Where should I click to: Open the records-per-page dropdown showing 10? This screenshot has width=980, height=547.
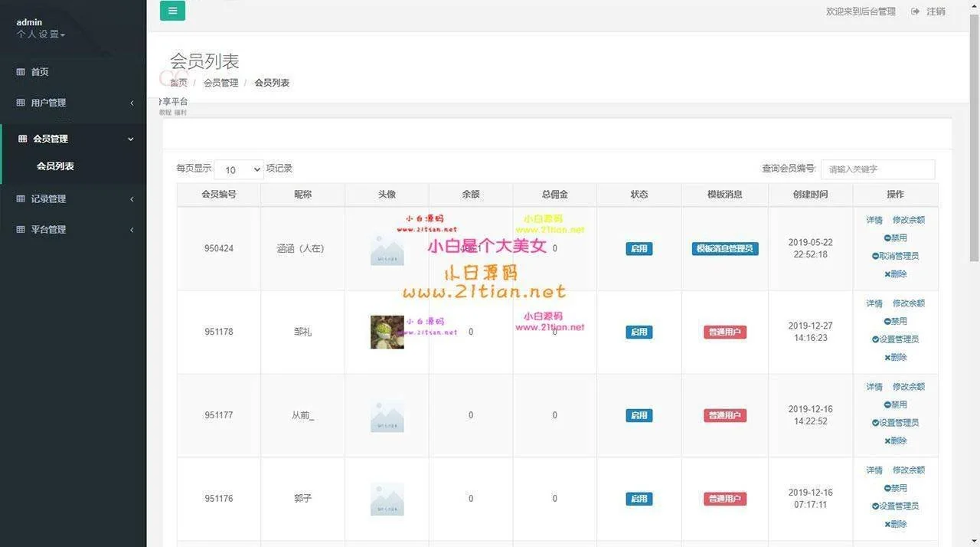(x=239, y=169)
